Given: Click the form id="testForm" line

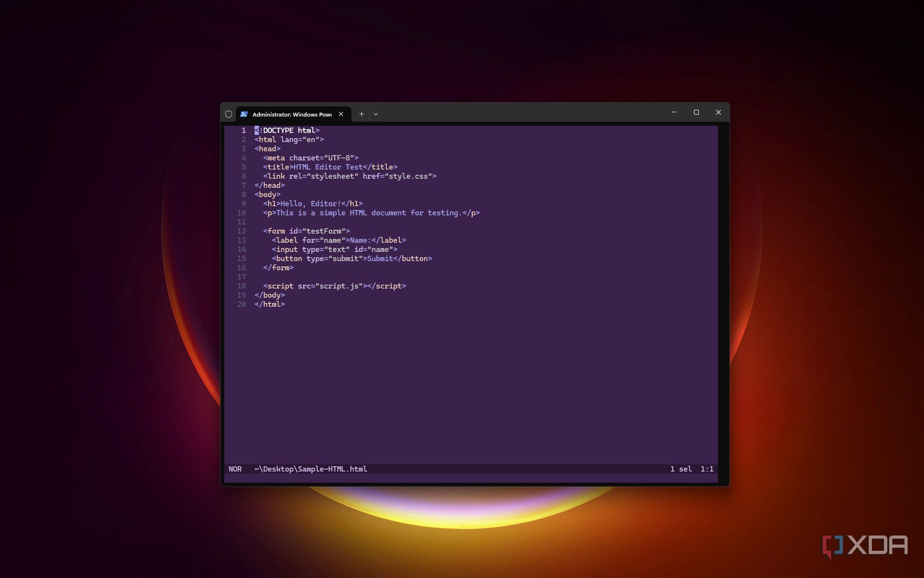Looking at the screenshot, I should click(x=307, y=231).
